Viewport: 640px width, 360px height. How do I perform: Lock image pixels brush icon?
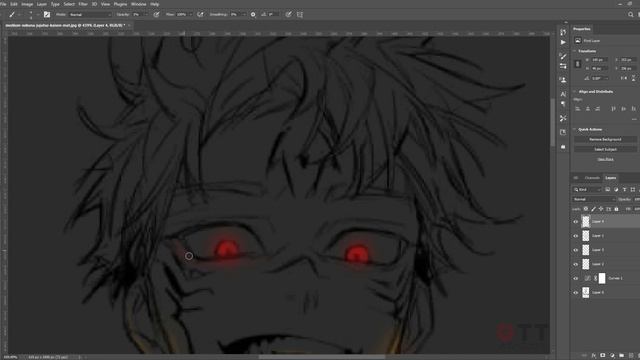coord(593,209)
